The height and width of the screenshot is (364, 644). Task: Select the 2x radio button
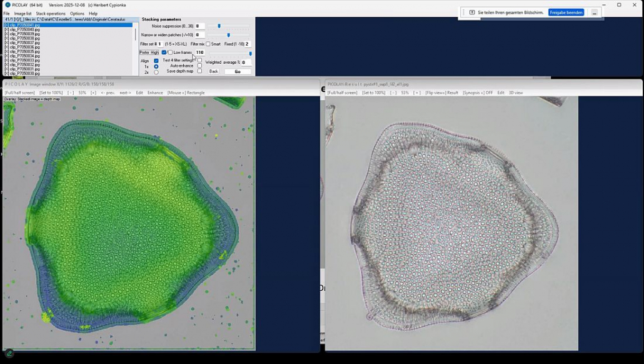pos(156,73)
